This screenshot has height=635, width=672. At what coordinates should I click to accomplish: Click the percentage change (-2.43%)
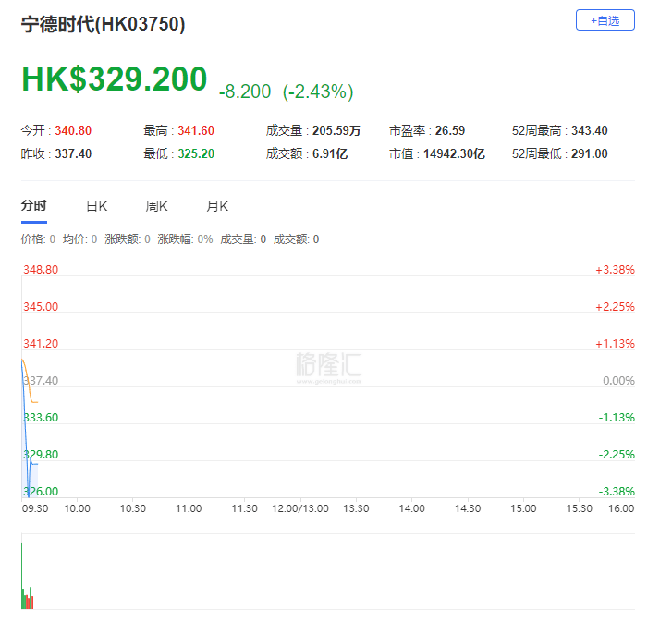pos(318,92)
